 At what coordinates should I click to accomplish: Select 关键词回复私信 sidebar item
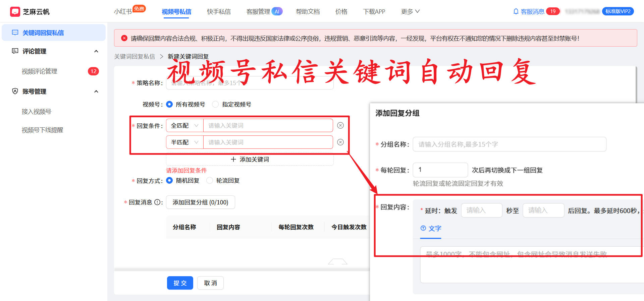54,33
